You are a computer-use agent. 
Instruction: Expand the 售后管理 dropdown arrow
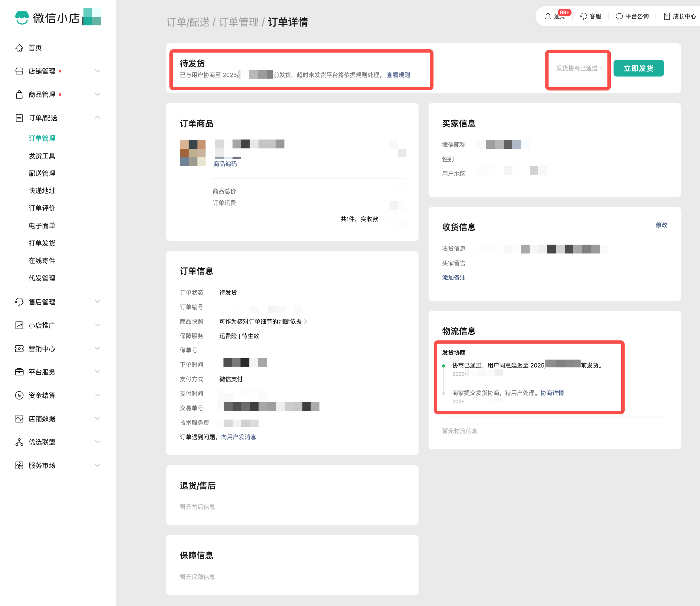[x=97, y=302]
